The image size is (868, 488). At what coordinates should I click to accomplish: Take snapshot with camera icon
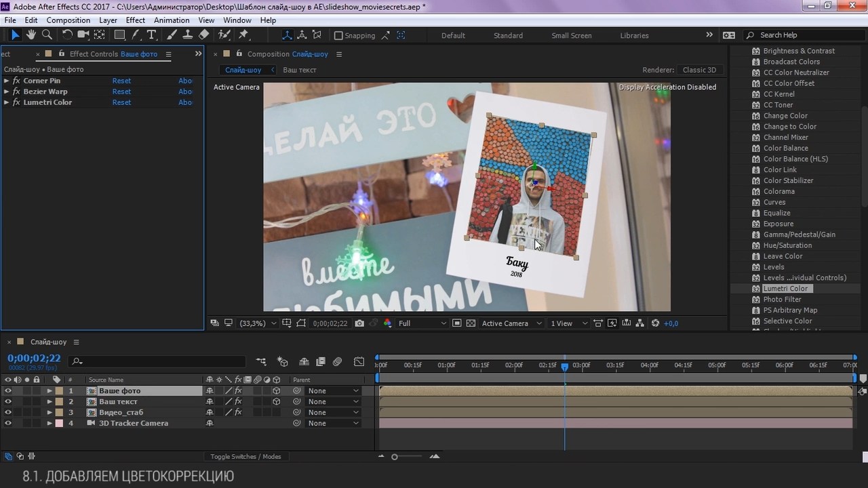[359, 323]
